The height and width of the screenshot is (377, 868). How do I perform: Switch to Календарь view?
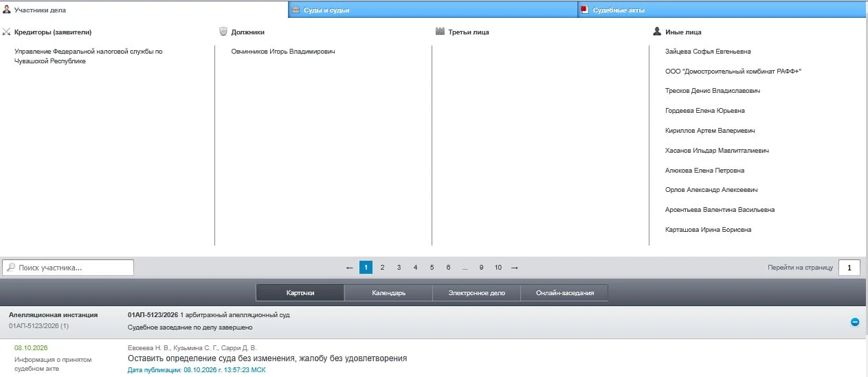coord(388,293)
